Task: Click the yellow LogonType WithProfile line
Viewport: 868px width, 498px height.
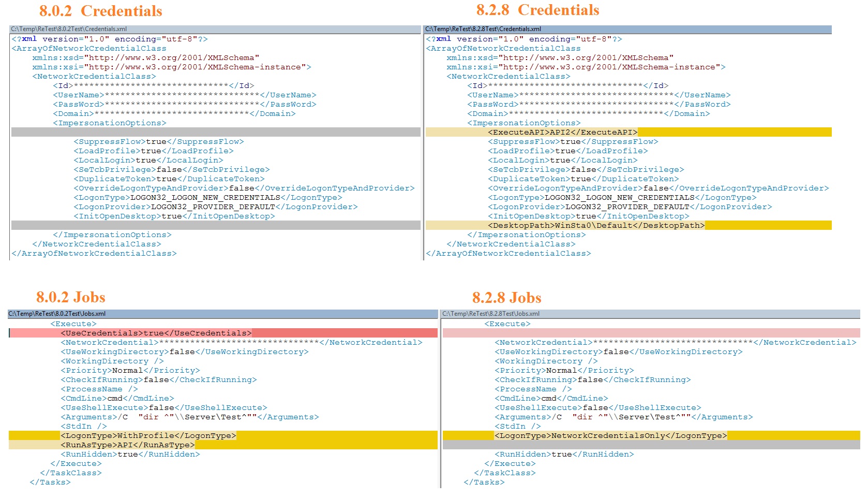Action: point(148,436)
